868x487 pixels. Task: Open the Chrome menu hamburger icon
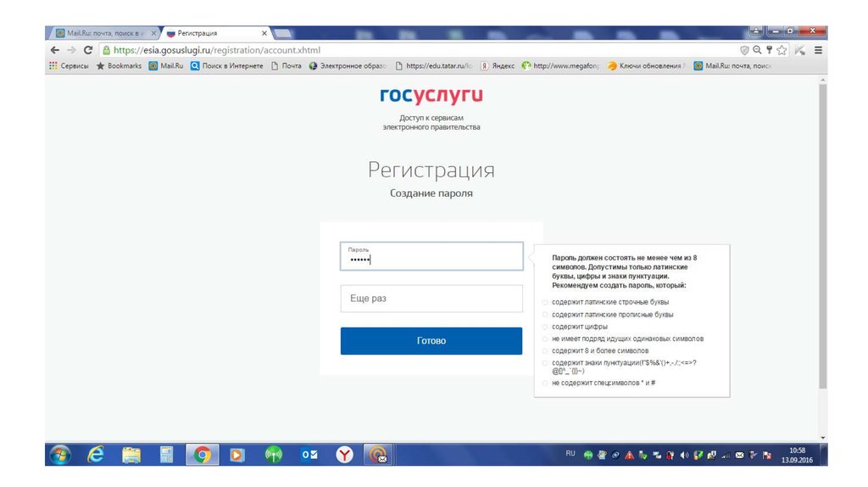[x=818, y=50]
